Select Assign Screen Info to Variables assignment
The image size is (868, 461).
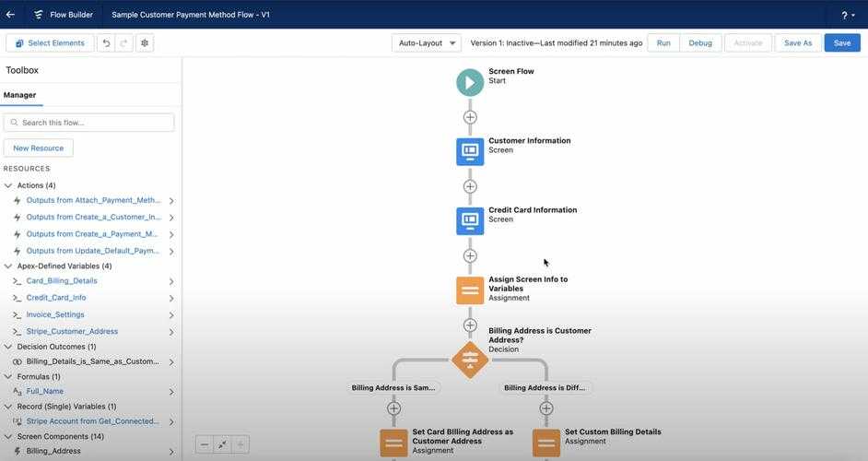470,290
